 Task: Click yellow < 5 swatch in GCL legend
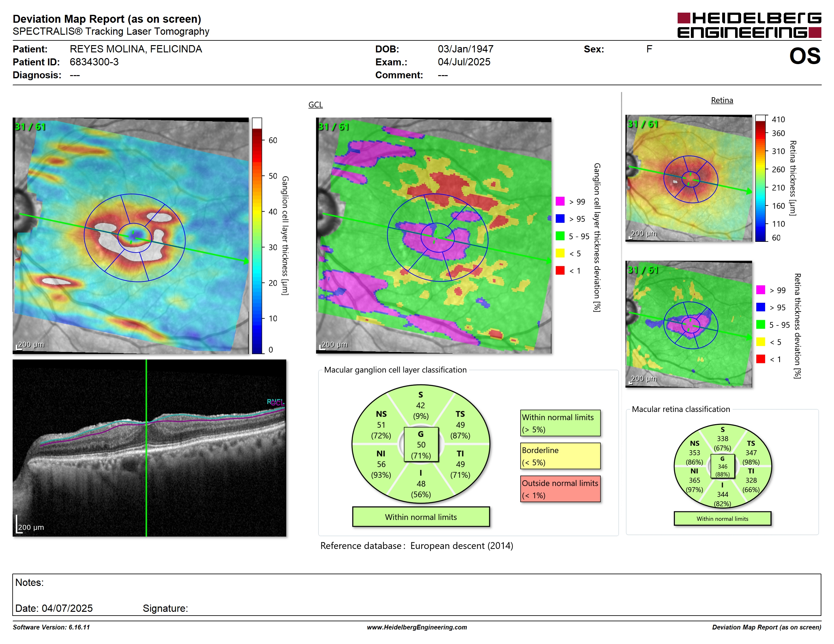(x=560, y=253)
